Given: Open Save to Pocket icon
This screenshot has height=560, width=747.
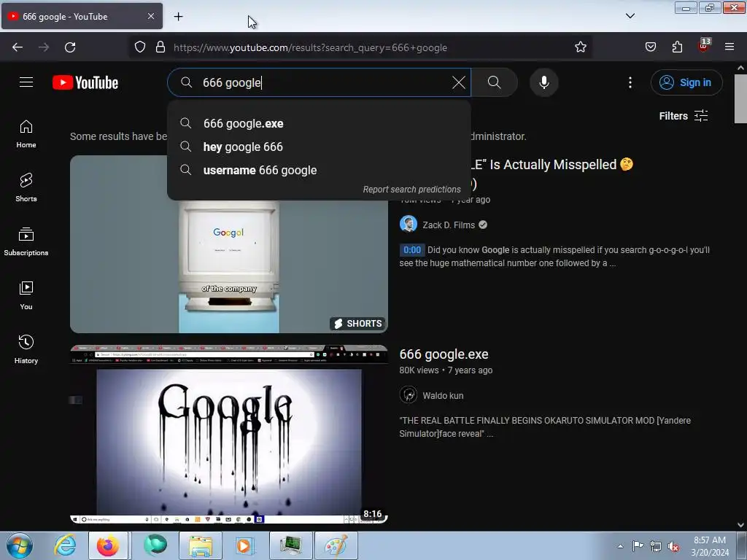Looking at the screenshot, I should (x=651, y=47).
